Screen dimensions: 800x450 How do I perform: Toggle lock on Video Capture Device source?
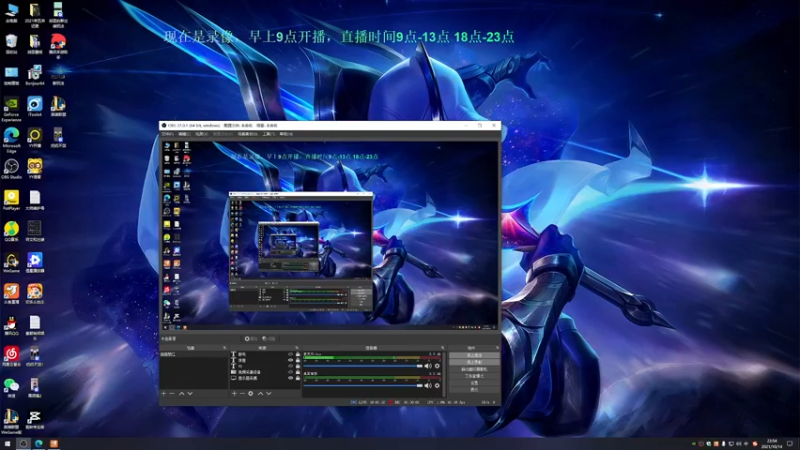point(298,372)
